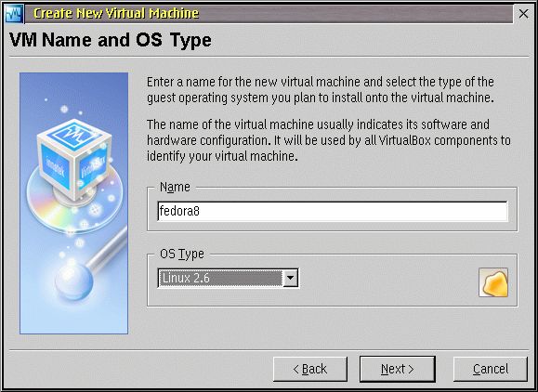Close the Create New Virtual Machine dialog

pyautogui.click(x=523, y=13)
